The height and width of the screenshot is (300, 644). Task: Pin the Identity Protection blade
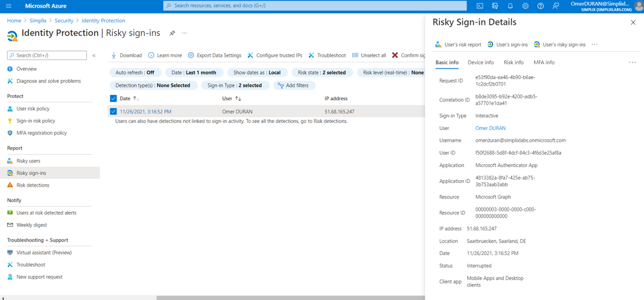click(173, 33)
